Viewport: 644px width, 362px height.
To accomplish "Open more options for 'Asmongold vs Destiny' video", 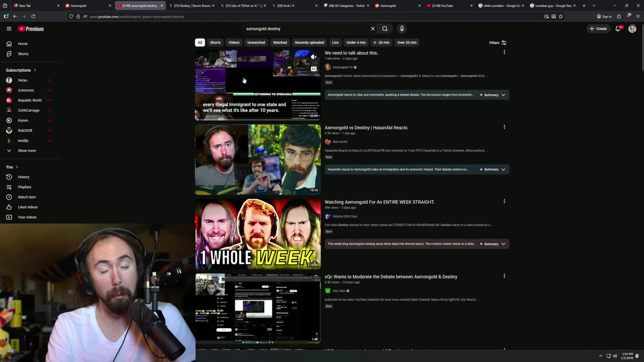I will [x=504, y=127].
